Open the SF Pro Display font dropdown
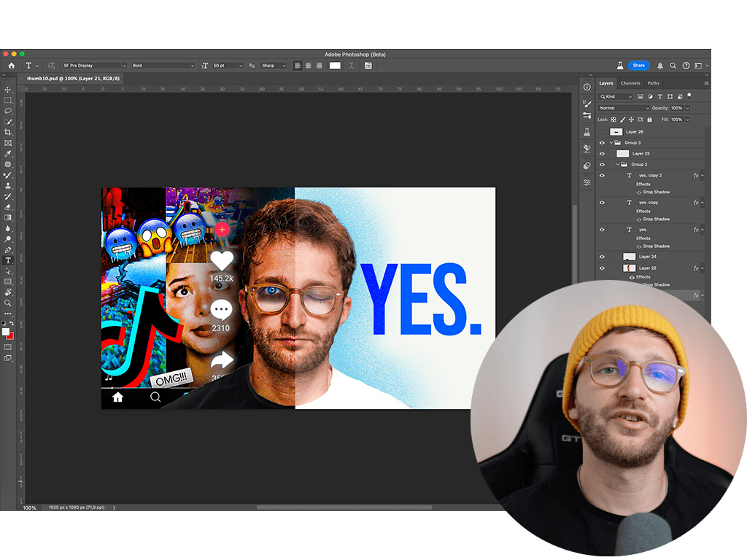747x560 pixels. [95, 66]
